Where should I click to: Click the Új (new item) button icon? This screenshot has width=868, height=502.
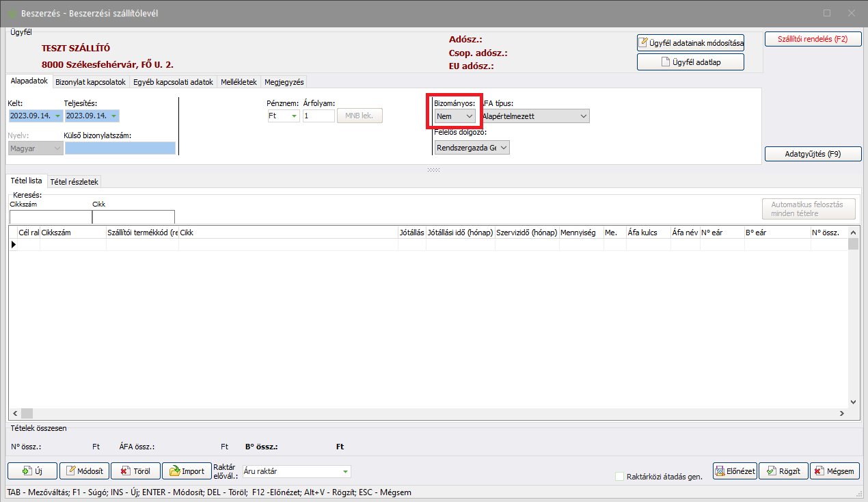tap(27, 471)
